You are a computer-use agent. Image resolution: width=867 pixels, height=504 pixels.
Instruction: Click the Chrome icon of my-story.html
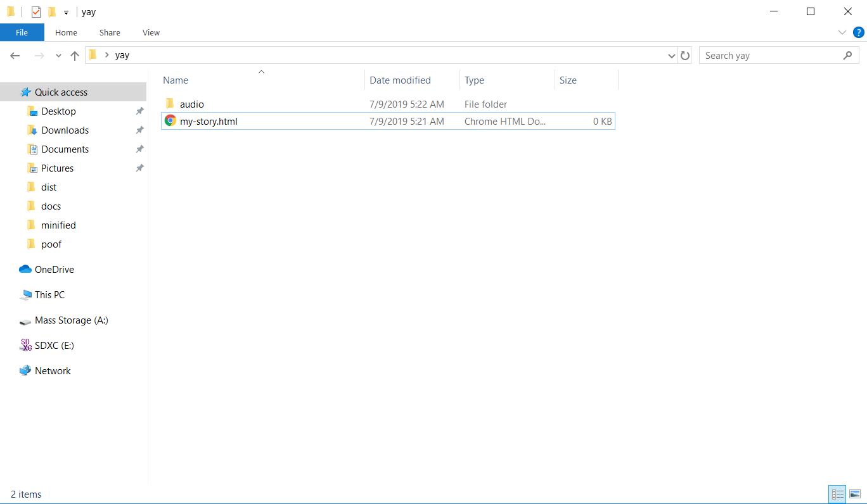[170, 121]
